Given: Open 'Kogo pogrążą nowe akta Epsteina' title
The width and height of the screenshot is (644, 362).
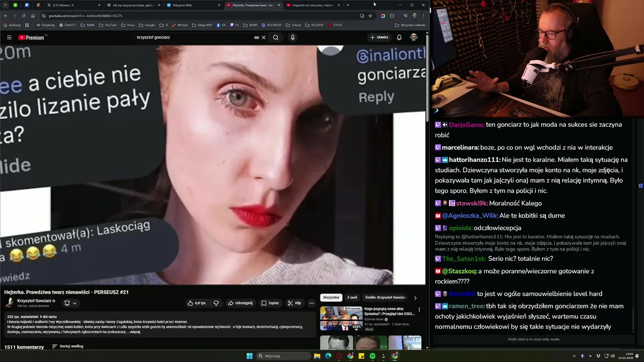Looking at the screenshot, I should 389,311.
